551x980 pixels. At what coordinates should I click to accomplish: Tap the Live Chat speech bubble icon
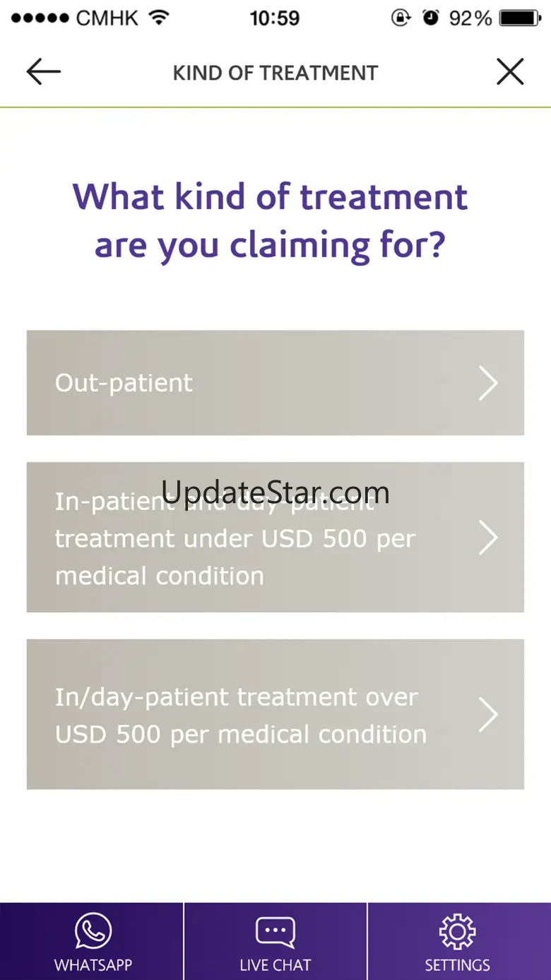pos(275,932)
